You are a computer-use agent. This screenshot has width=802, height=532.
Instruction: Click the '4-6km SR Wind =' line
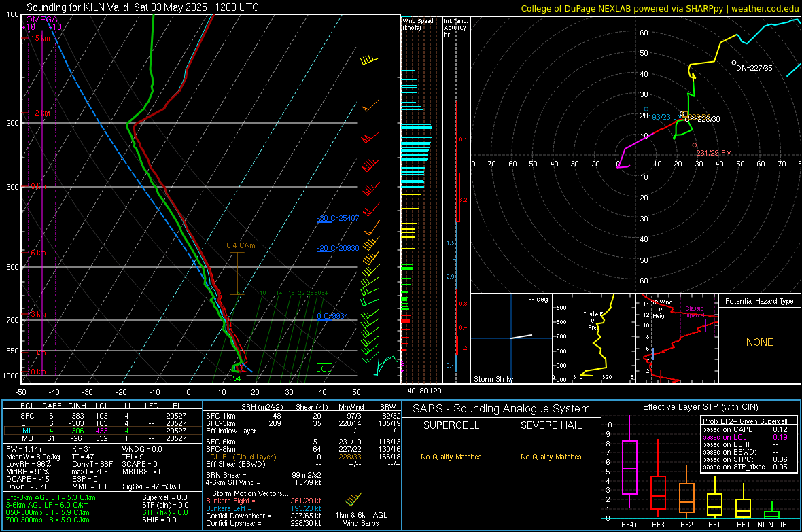264,482
